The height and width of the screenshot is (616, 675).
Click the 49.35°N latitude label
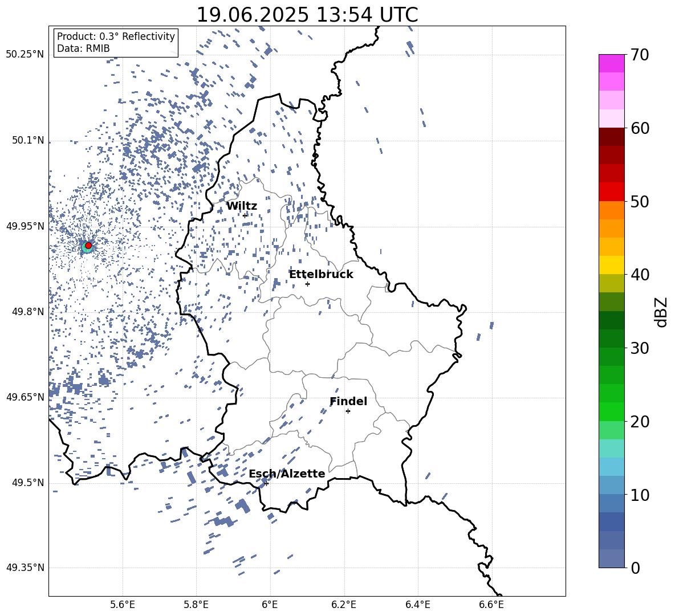[x=25, y=568]
